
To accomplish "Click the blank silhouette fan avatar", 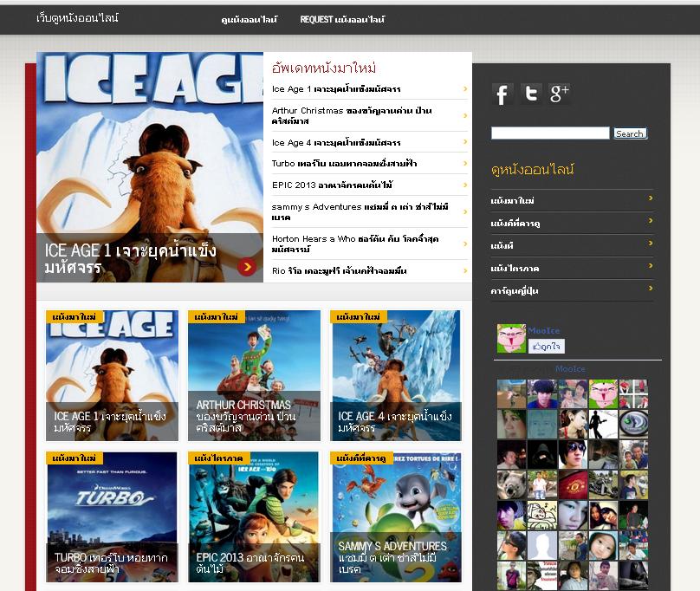I will (542, 545).
